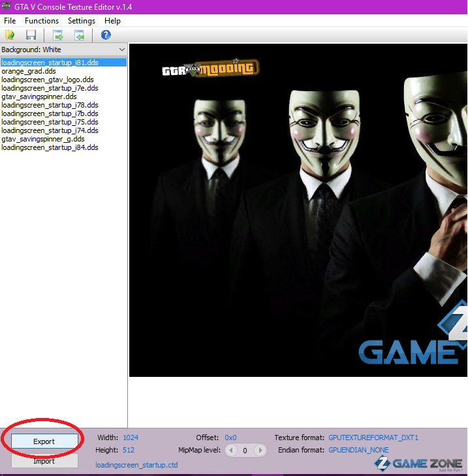Open the Help menu
The image size is (468, 476).
112,21
